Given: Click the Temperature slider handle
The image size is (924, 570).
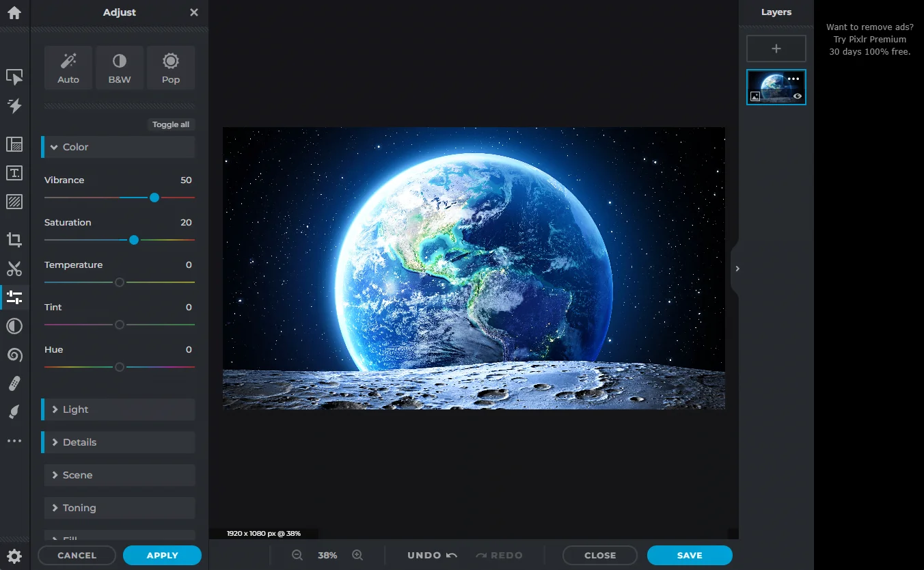Looking at the screenshot, I should pyautogui.click(x=120, y=282).
